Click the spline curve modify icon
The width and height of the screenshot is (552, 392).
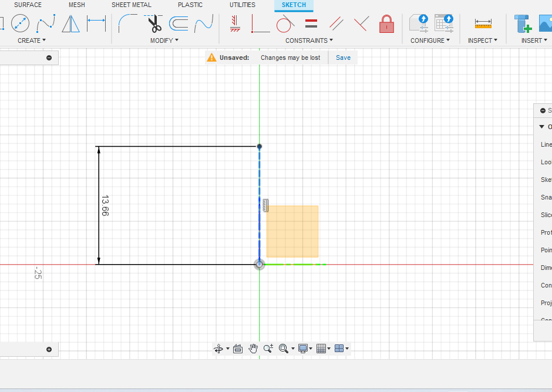point(204,23)
